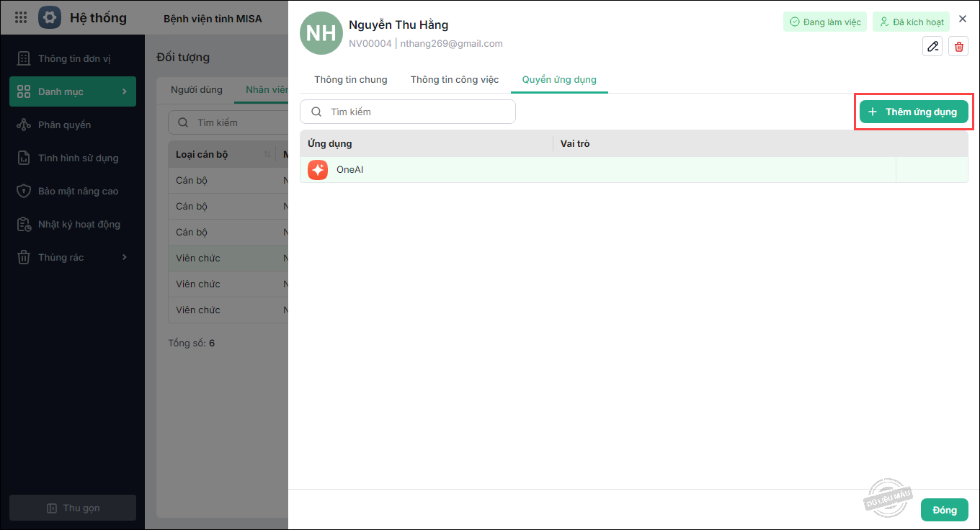The image size is (980, 530).
Task: Open Nhật ký hoạt động menu item
Action: (73, 224)
